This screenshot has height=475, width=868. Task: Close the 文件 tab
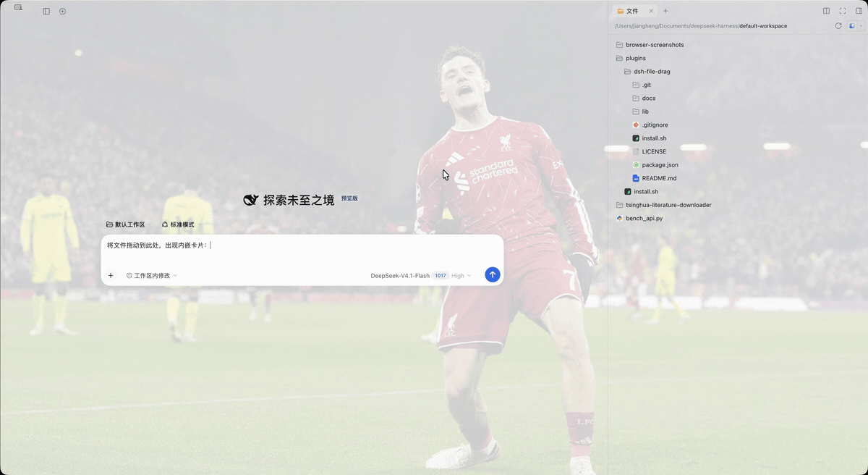click(x=651, y=11)
